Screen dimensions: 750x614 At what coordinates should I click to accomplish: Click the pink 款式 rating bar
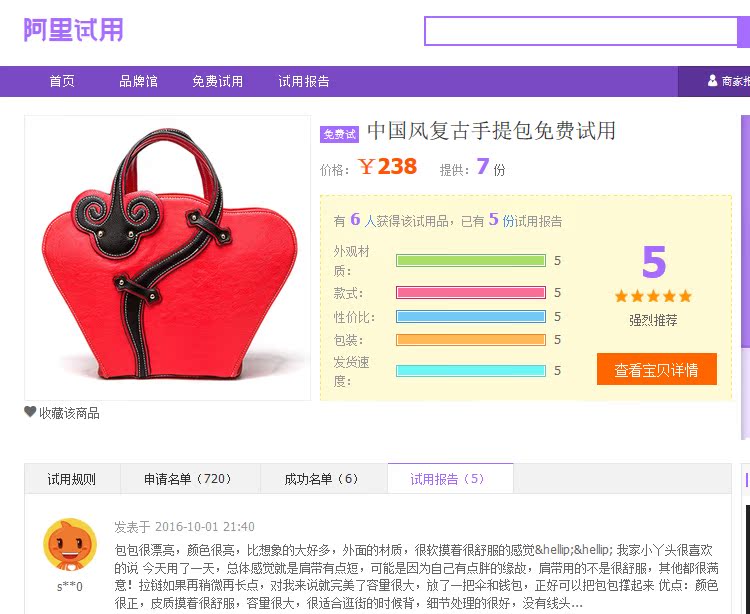[x=471, y=293]
